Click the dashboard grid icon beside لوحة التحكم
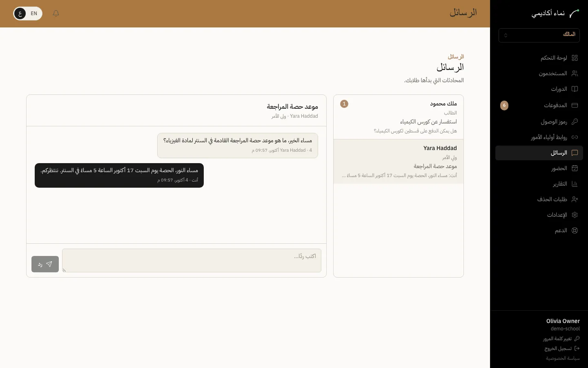Viewport: 588px width, 368px height. pyautogui.click(x=575, y=58)
